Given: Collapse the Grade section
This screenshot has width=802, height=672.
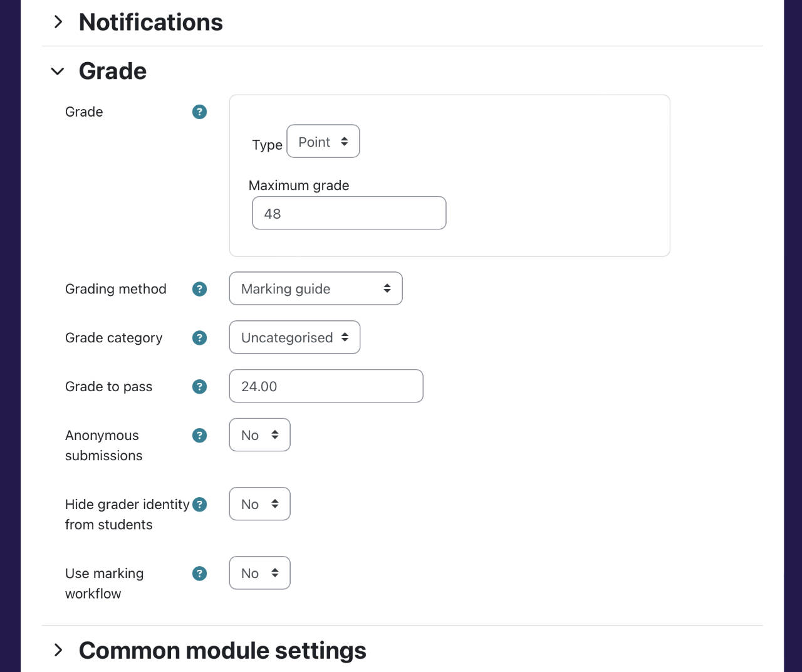Looking at the screenshot, I should pos(58,71).
